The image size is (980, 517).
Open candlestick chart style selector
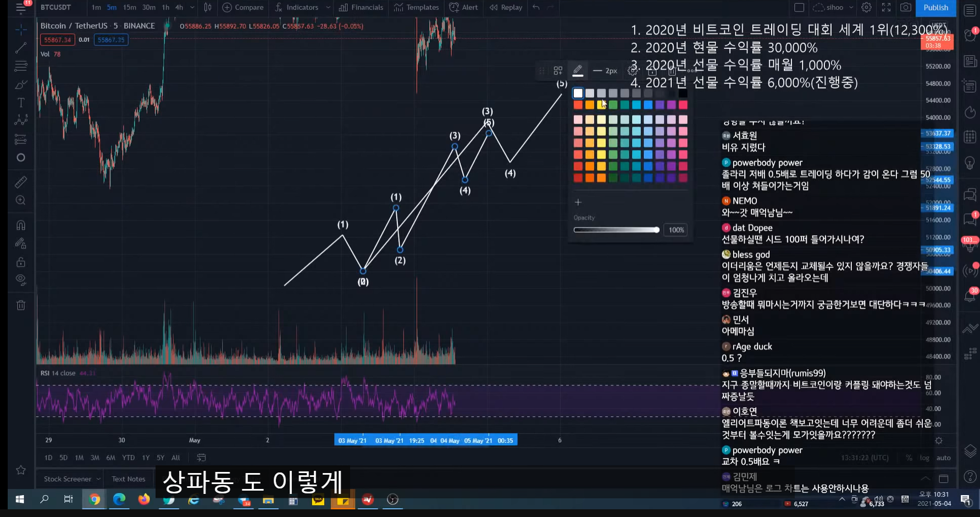(x=208, y=8)
